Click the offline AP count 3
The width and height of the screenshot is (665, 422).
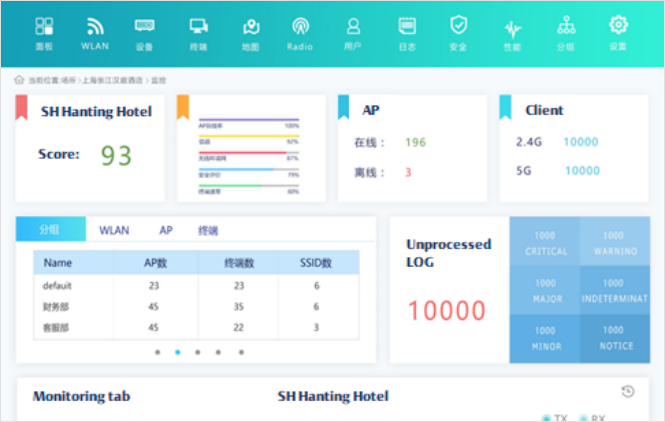click(x=408, y=172)
